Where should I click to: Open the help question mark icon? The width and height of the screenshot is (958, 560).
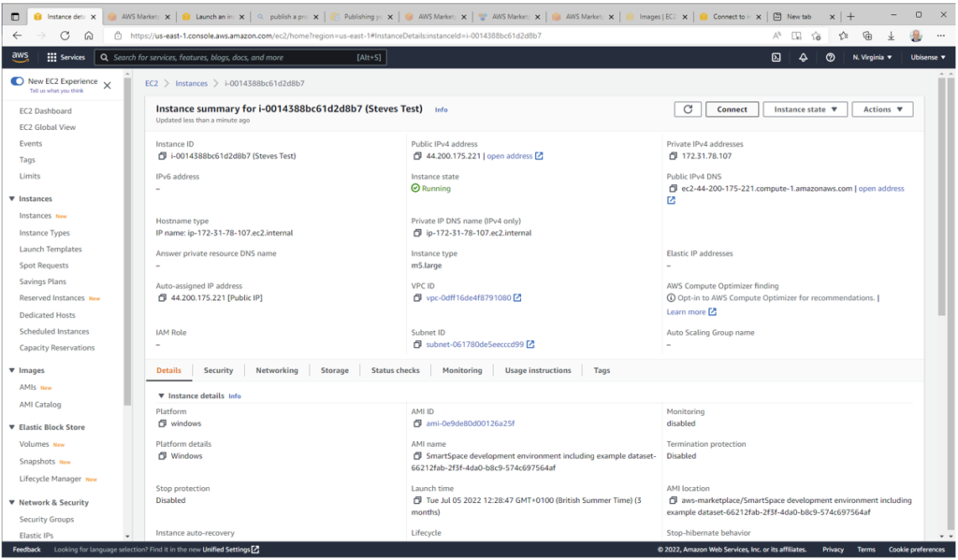coord(830,57)
